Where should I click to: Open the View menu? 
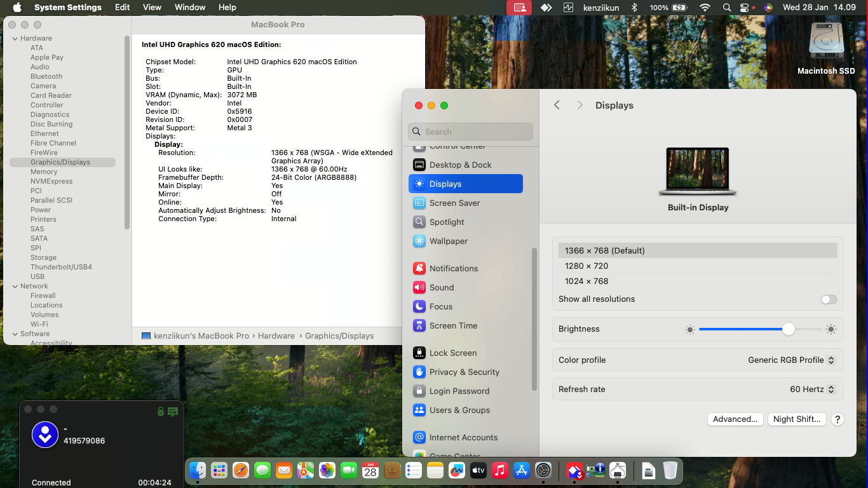(152, 8)
